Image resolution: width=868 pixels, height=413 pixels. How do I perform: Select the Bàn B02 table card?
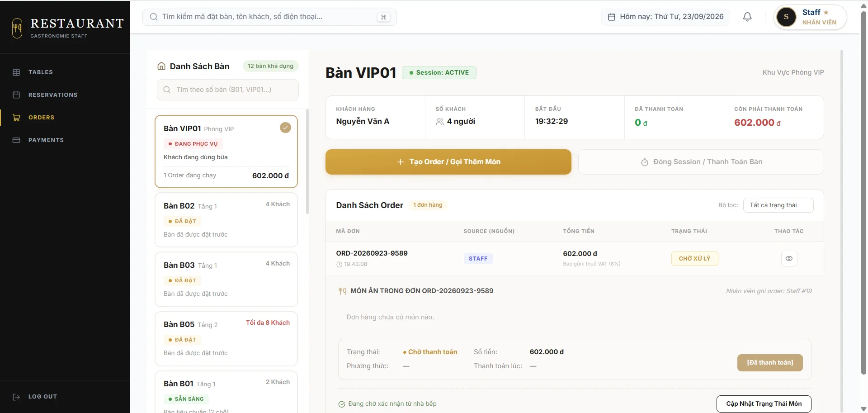tap(226, 220)
